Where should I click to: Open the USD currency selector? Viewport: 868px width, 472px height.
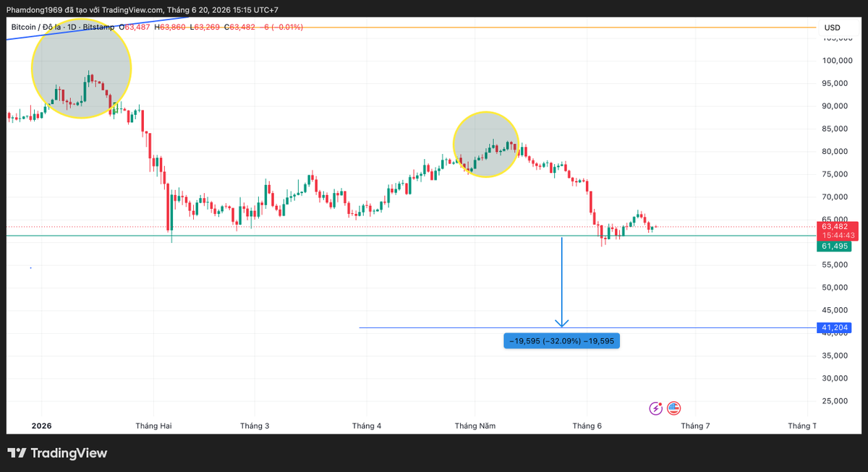[x=832, y=27]
